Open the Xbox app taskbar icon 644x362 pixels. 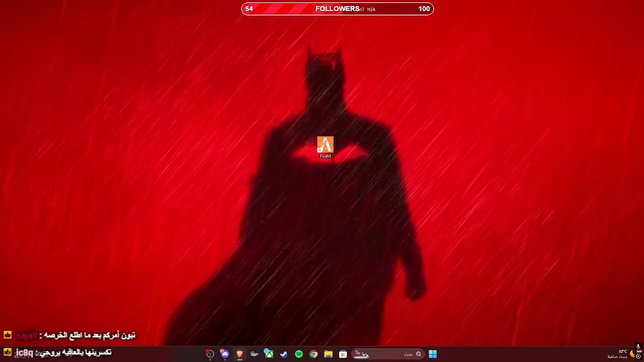pyautogui.click(x=269, y=354)
